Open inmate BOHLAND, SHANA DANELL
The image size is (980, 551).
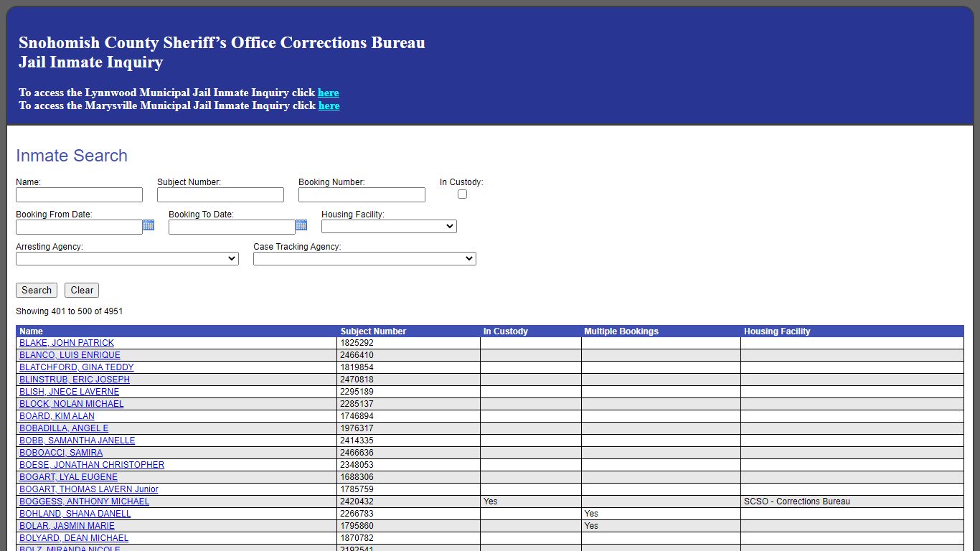click(x=75, y=514)
